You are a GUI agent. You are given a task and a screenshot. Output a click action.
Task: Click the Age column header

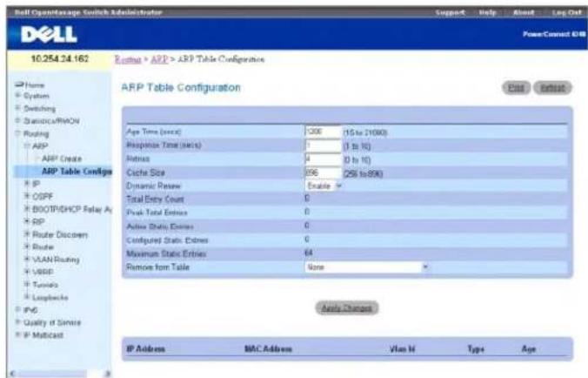[x=528, y=349]
